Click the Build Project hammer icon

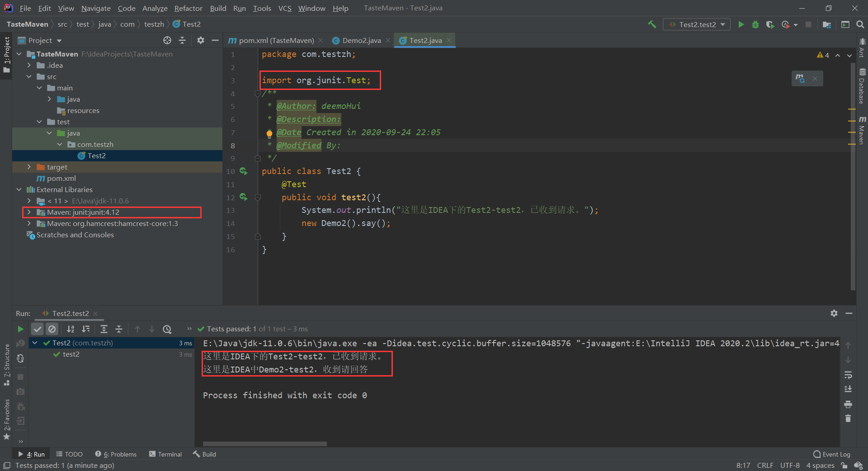pos(652,24)
